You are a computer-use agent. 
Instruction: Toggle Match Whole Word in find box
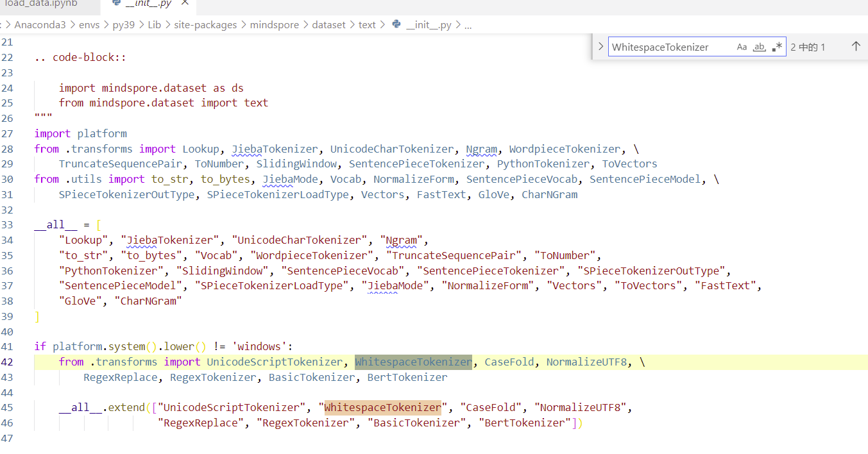[x=760, y=47]
